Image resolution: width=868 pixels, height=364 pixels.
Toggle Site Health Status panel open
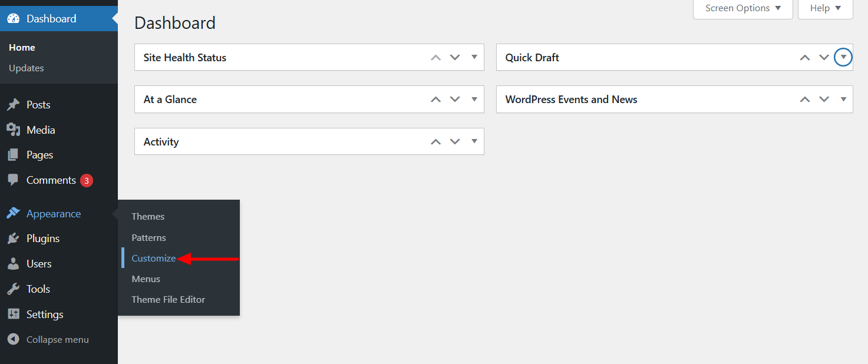click(x=474, y=57)
